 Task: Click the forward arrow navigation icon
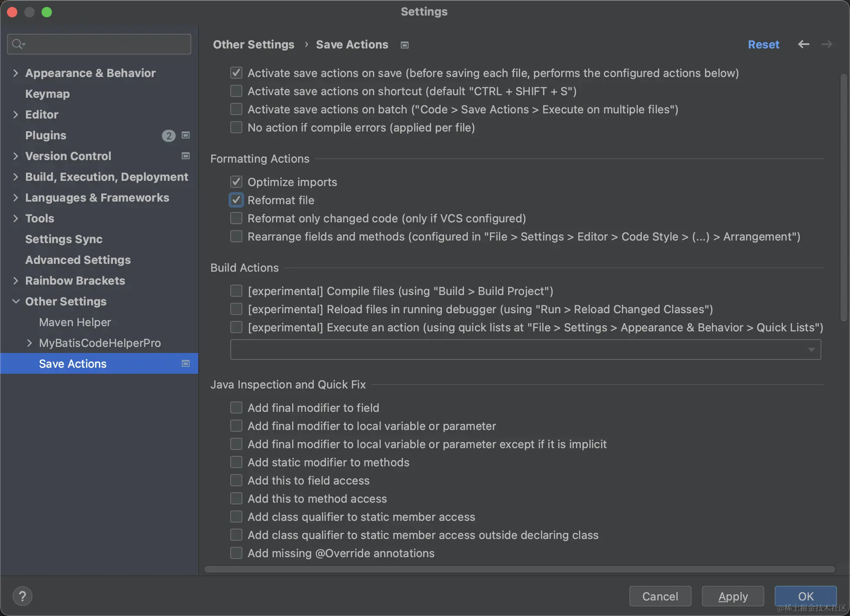(827, 44)
